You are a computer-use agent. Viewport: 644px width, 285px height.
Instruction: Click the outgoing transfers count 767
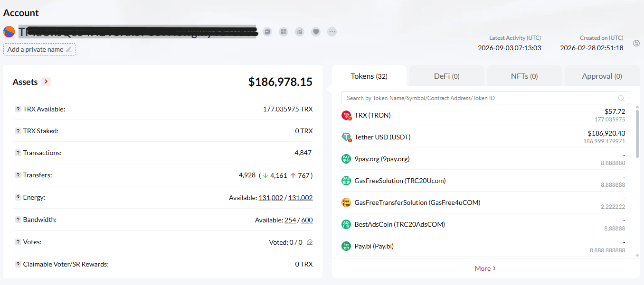[304, 175]
